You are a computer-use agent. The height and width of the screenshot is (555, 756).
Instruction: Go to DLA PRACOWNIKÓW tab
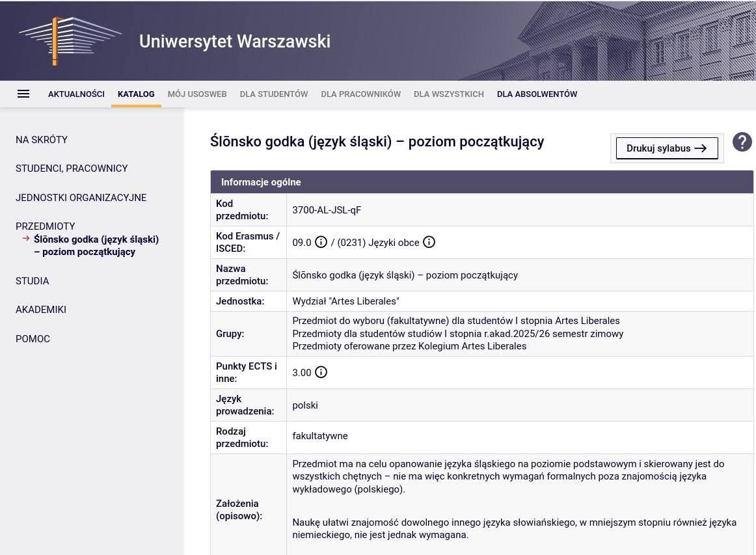(x=360, y=94)
